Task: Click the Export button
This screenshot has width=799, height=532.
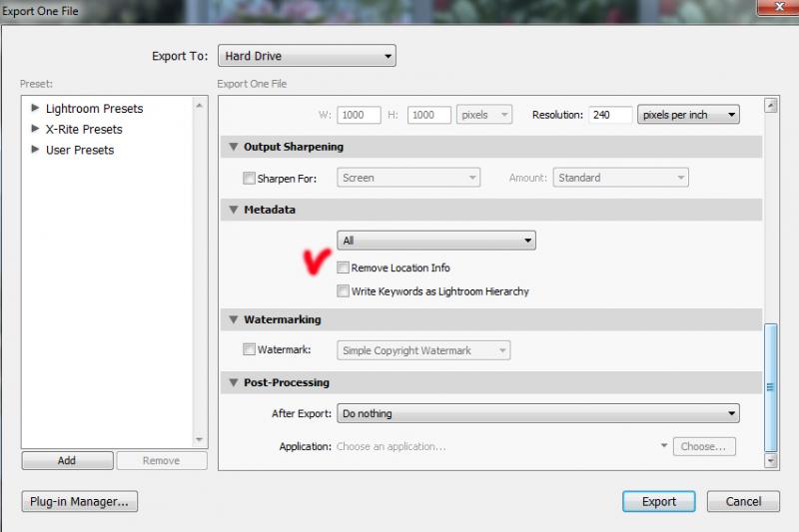Action: coord(659,501)
